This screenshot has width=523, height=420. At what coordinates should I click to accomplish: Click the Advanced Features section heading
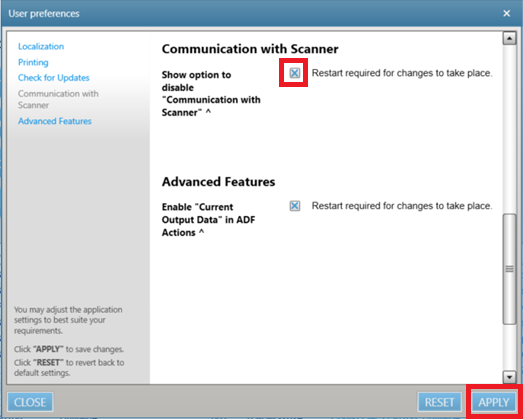(218, 182)
